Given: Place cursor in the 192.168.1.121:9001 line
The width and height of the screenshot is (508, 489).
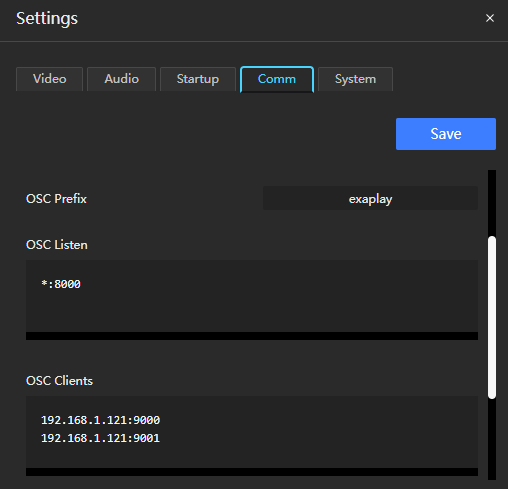Looking at the screenshot, I should [100, 438].
